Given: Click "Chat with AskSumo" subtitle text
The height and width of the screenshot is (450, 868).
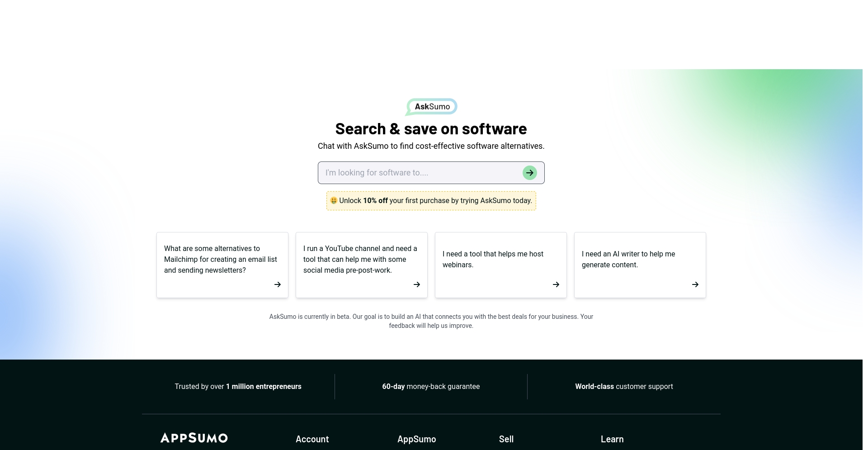Looking at the screenshot, I should pyautogui.click(x=431, y=146).
